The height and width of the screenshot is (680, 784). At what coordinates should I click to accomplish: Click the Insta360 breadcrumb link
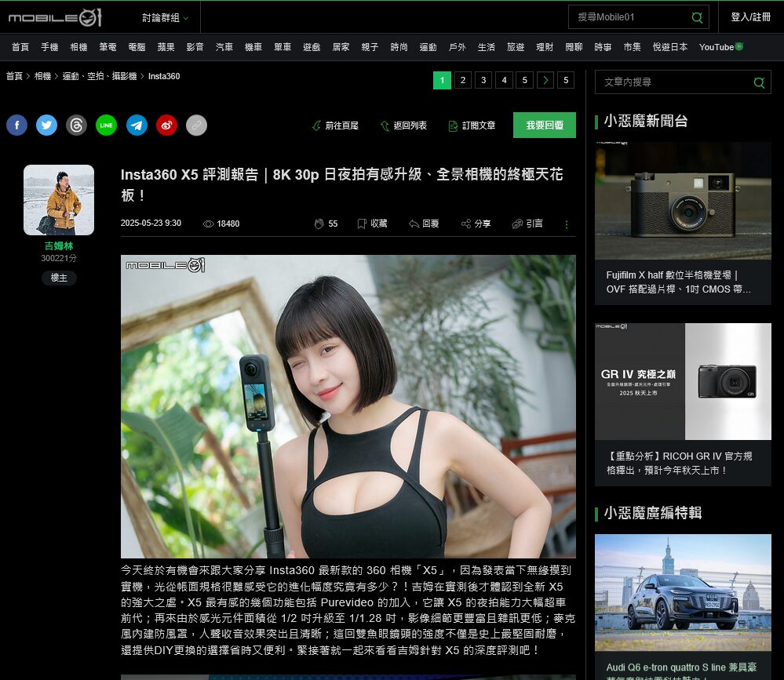click(164, 76)
